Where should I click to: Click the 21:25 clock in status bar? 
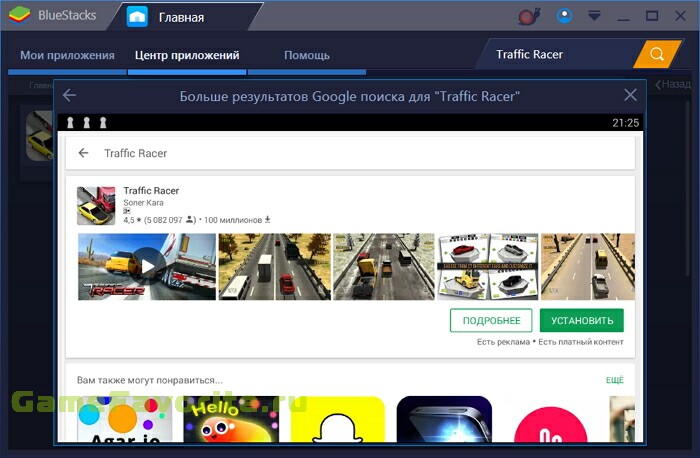point(625,123)
